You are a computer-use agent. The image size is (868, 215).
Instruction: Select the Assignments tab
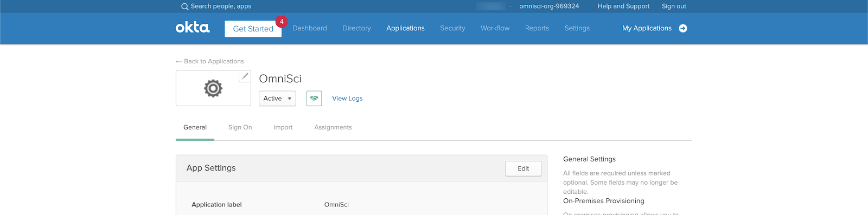[x=333, y=127]
